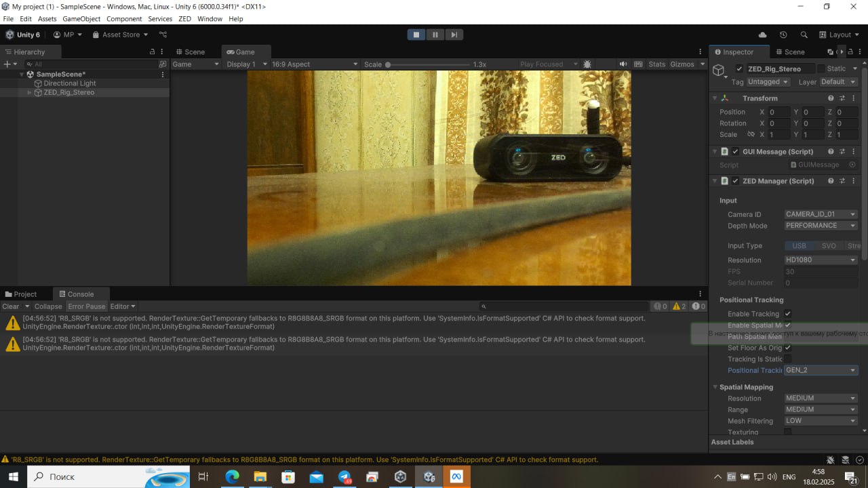Viewport: 868px width, 488px height.
Task: Click the SampleScene kebab options icon
Action: [x=163, y=75]
